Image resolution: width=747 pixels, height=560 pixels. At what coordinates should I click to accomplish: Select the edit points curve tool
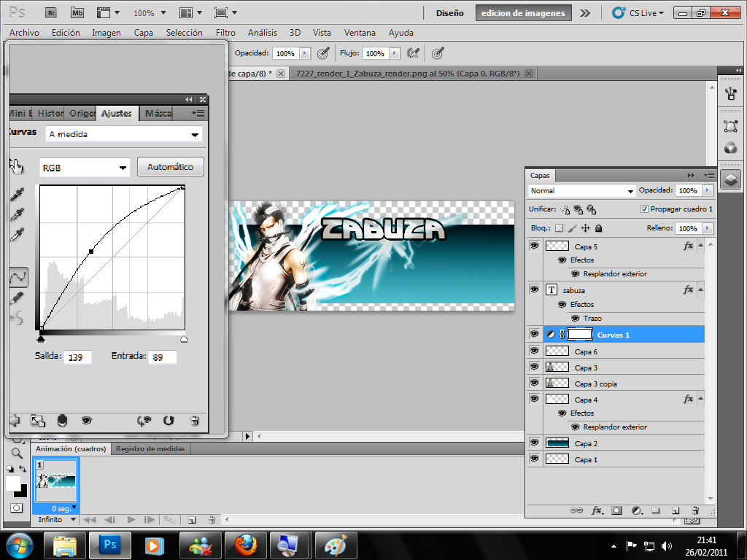click(18, 276)
